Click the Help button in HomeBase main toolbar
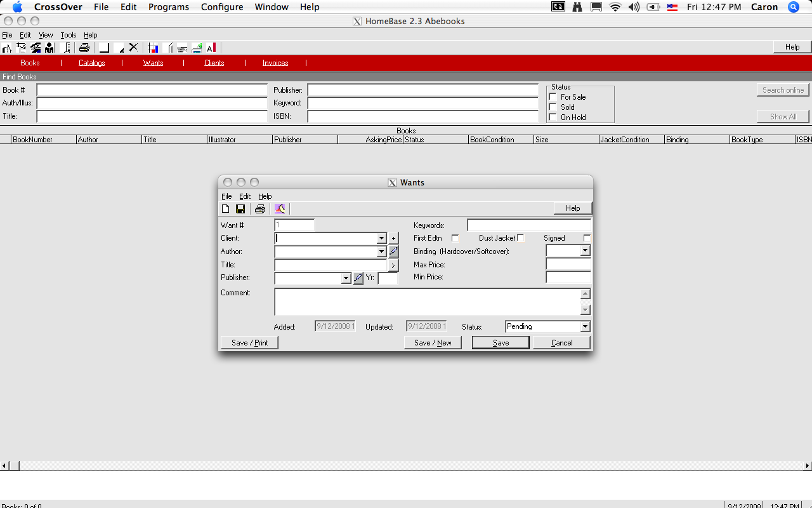Viewport: 812px width, 508px height. coord(792,46)
